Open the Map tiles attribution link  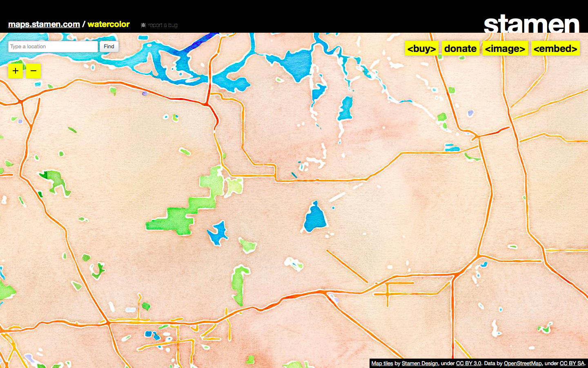tap(382, 363)
